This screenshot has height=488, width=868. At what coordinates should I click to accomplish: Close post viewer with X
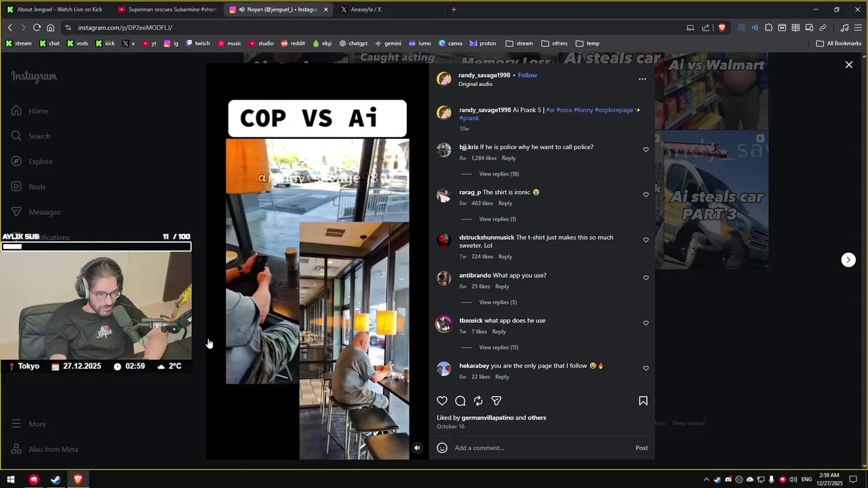(849, 65)
